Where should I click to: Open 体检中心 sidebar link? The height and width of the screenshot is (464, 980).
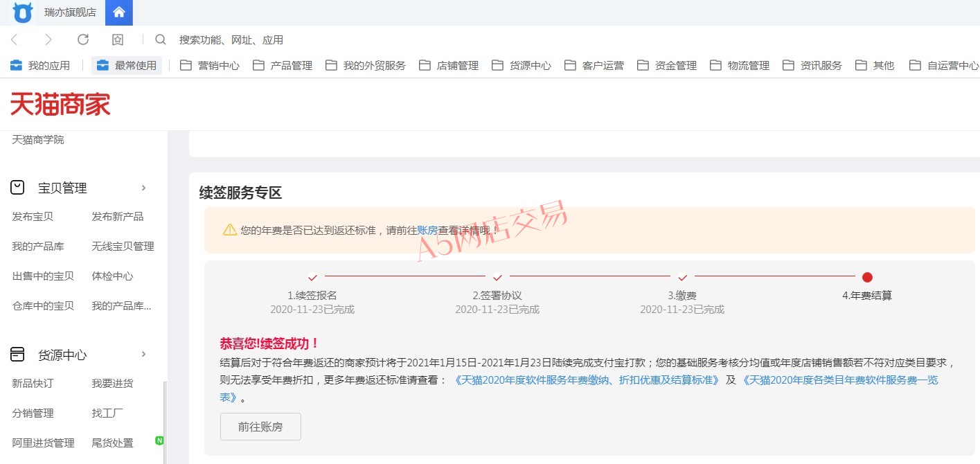tap(112, 276)
